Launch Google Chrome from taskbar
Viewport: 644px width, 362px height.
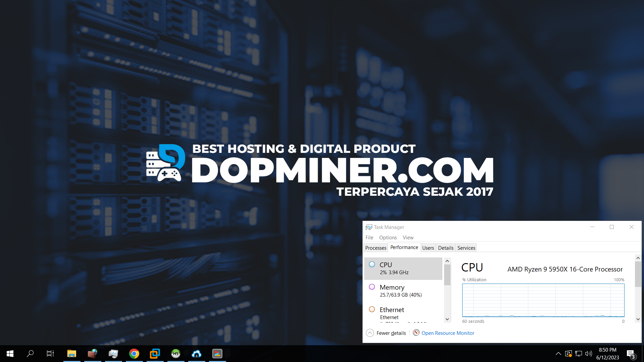click(x=134, y=354)
